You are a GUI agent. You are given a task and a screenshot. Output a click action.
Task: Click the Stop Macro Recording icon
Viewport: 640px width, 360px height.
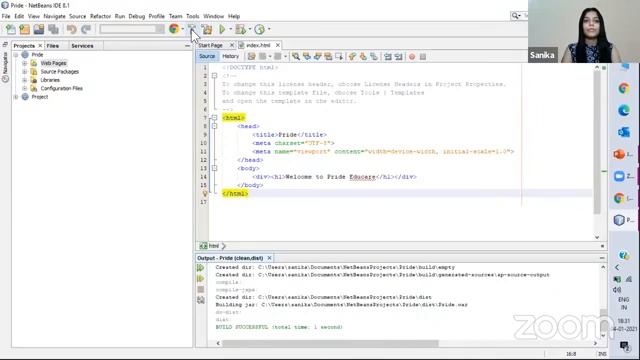423,57
